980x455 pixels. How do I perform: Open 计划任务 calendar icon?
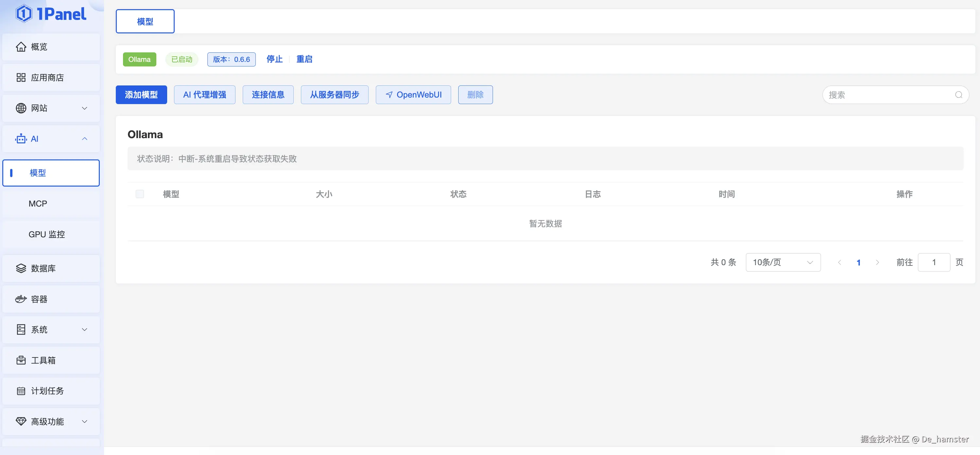(21, 391)
